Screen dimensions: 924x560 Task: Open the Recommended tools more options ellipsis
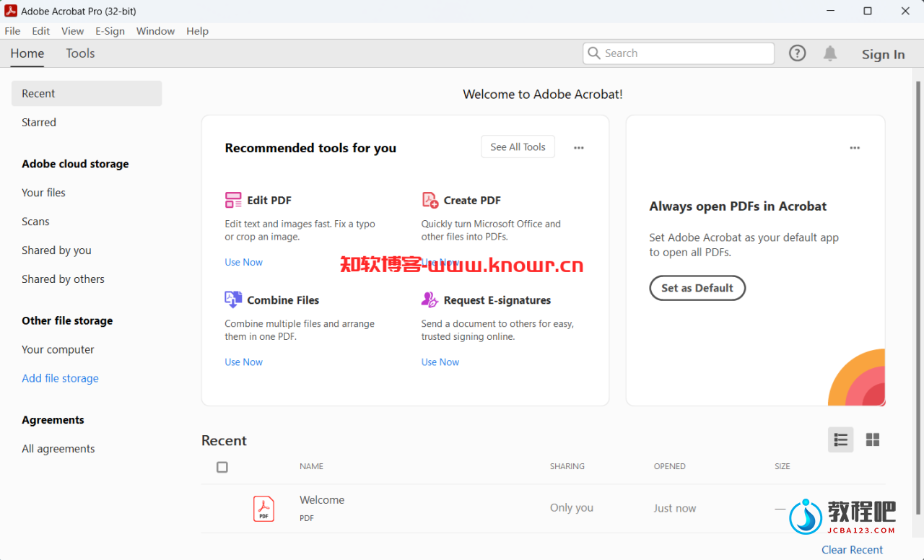point(579,147)
